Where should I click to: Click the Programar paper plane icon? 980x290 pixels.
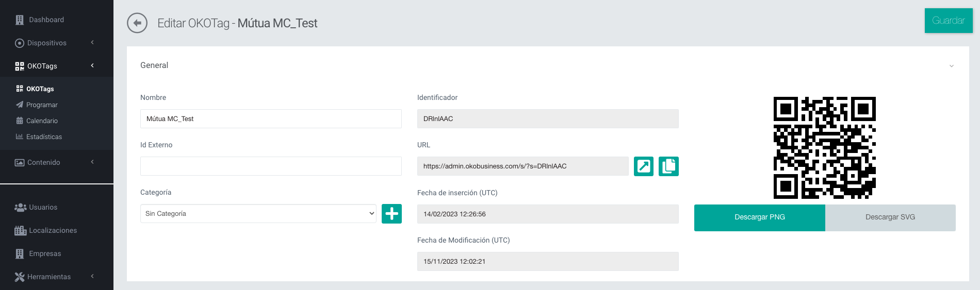click(20, 105)
